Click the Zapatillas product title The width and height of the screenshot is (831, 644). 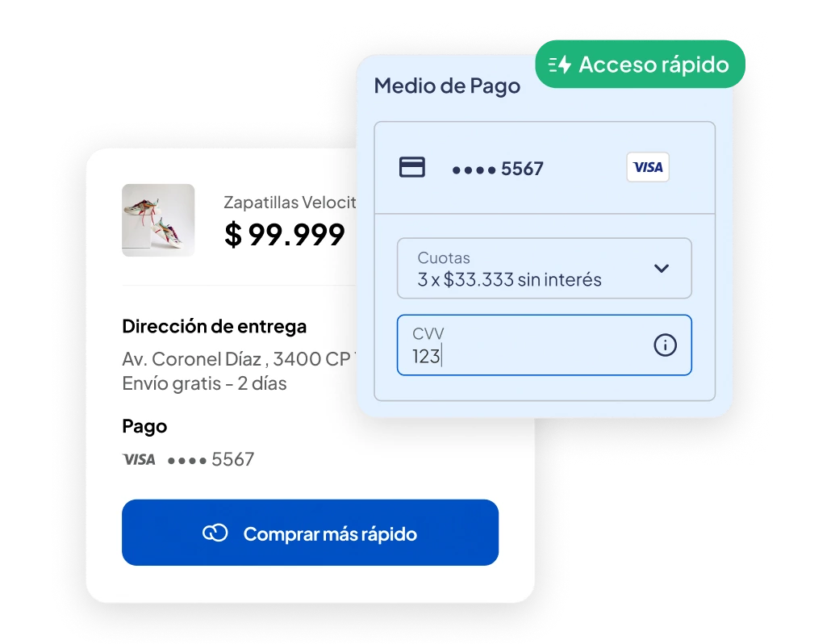tap(290, 203)
